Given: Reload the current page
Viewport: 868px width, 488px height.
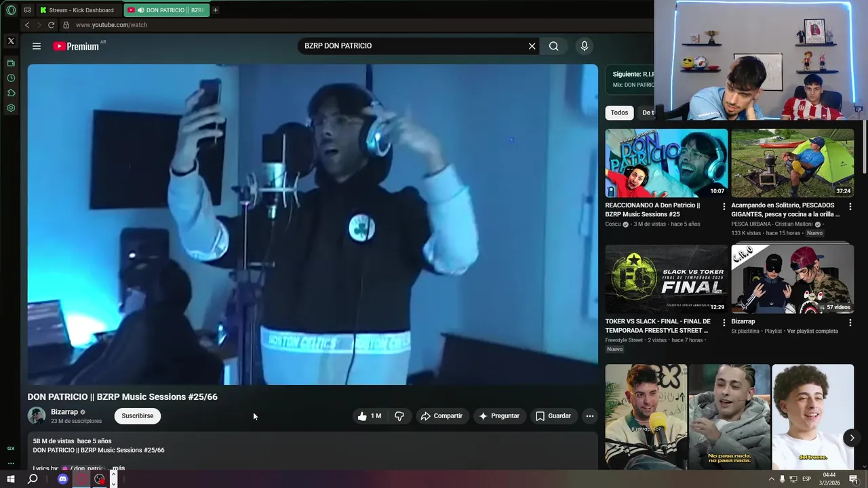Looking at the screenshot, I should click(x=51, y=25).
